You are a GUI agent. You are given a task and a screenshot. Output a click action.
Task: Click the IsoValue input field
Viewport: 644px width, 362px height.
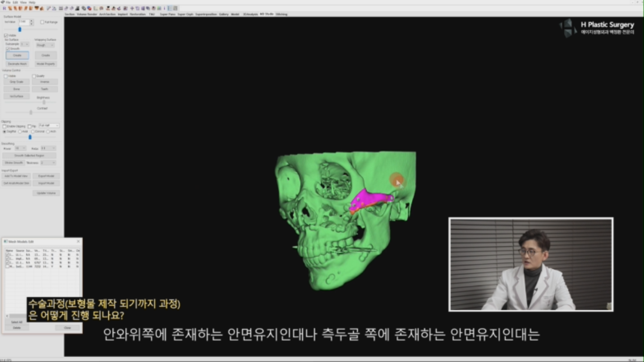click(24, 22)
